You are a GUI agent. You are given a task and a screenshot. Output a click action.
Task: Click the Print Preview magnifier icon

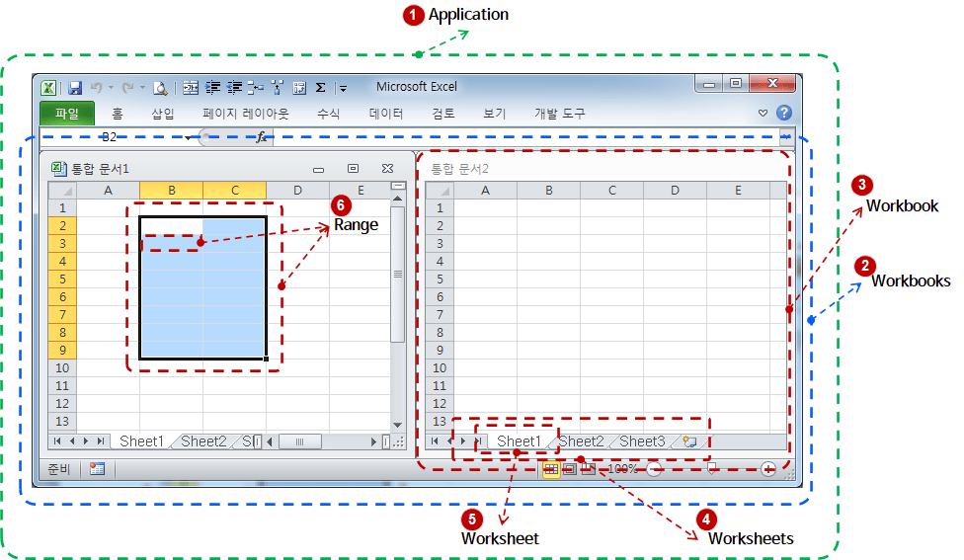159,88
